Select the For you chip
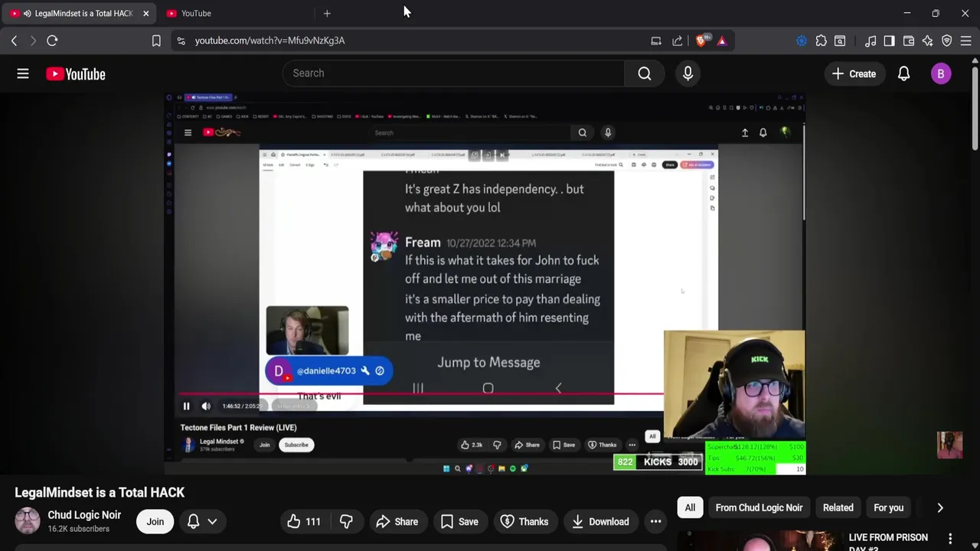The width and height of the screenshot is (980, 551). (x=888, y=507)
